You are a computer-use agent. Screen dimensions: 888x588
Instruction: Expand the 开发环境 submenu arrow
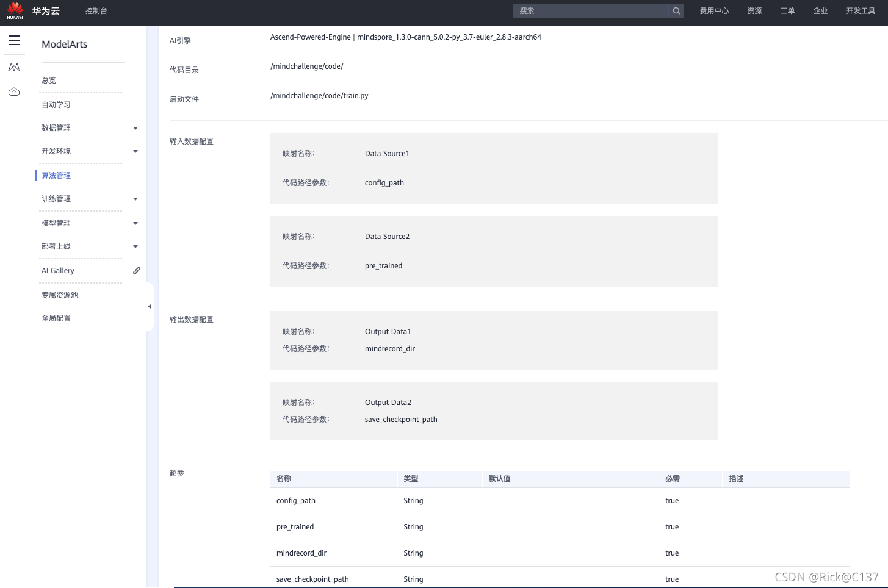click(x=135, y=151)
